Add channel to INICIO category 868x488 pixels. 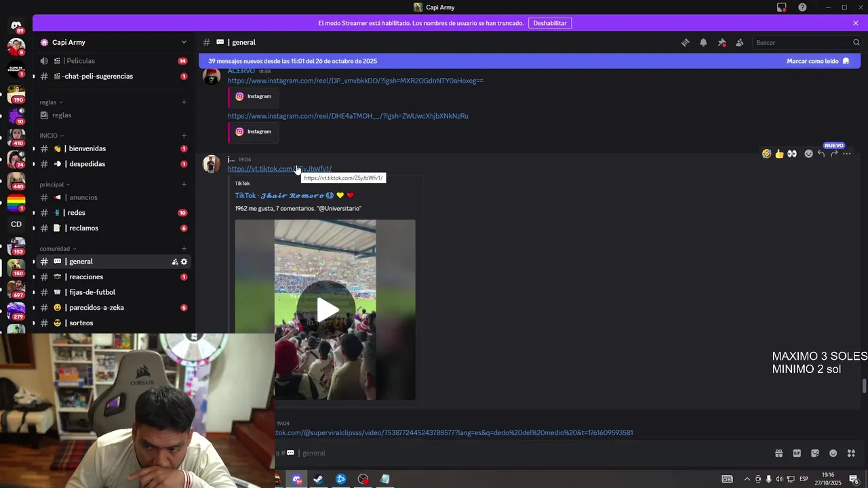tap(184, 136)
